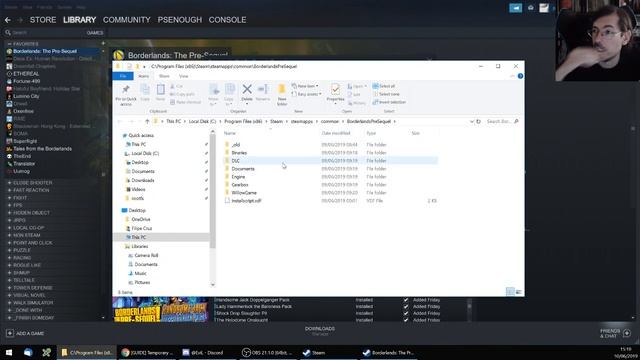Open the Windows Start menu
Viewport: 640px width, 360px height.
click(x=9, y=352)
